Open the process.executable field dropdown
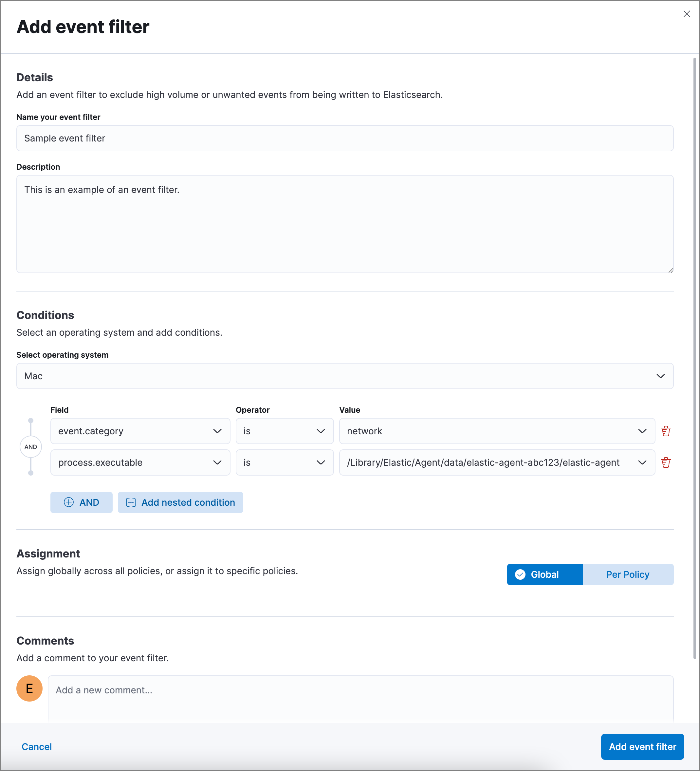Viewport: 700px width, 771px height. point(140,462)
